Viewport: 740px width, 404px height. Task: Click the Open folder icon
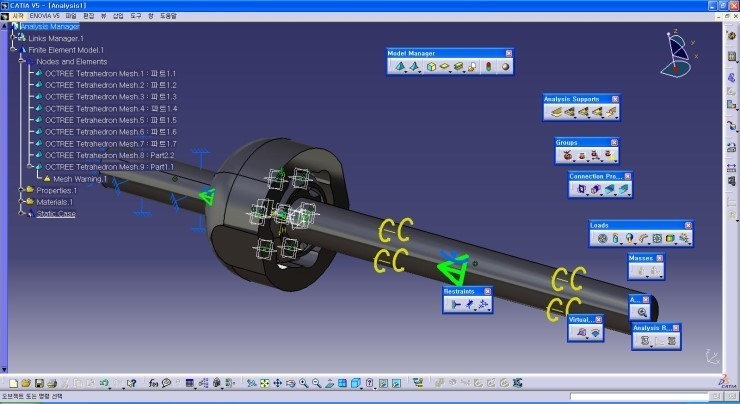pyautogui.click(x=26, y=383)
